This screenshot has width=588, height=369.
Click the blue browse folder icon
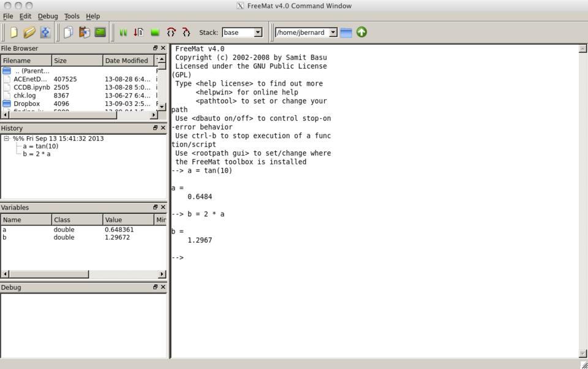pyautogui.click(x=346, y=32)
